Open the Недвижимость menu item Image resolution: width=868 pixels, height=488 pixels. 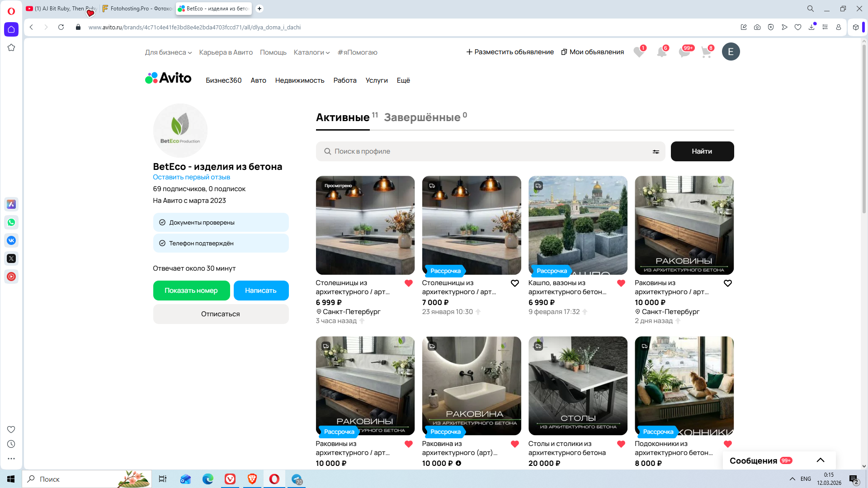pos(299,80)
